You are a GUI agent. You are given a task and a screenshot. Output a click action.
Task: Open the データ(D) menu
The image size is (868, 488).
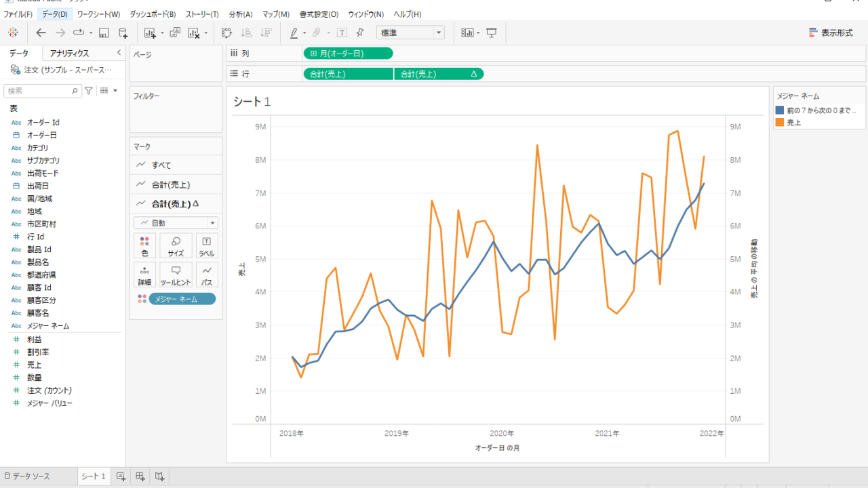pyautogui.click(x=54, y=14)
